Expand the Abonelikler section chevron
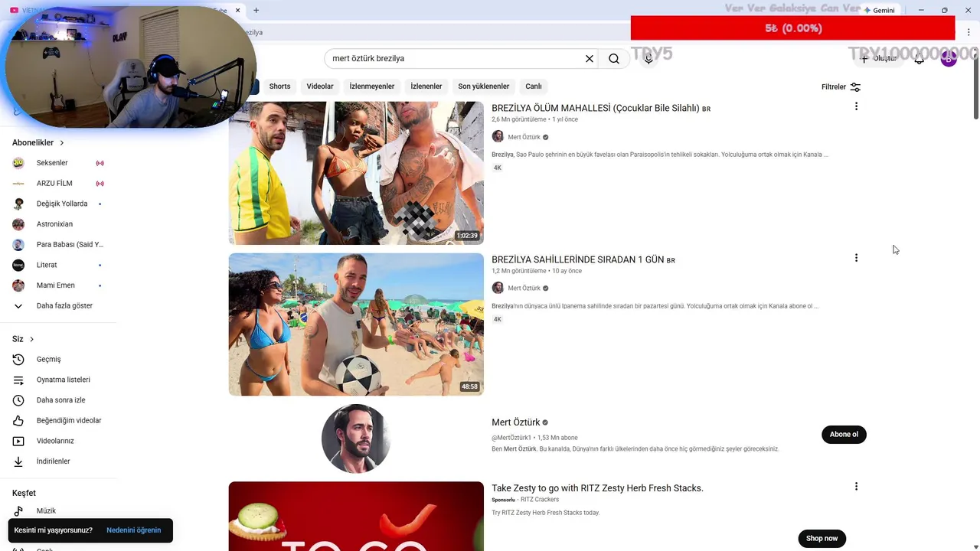 [x=62, y=143]
